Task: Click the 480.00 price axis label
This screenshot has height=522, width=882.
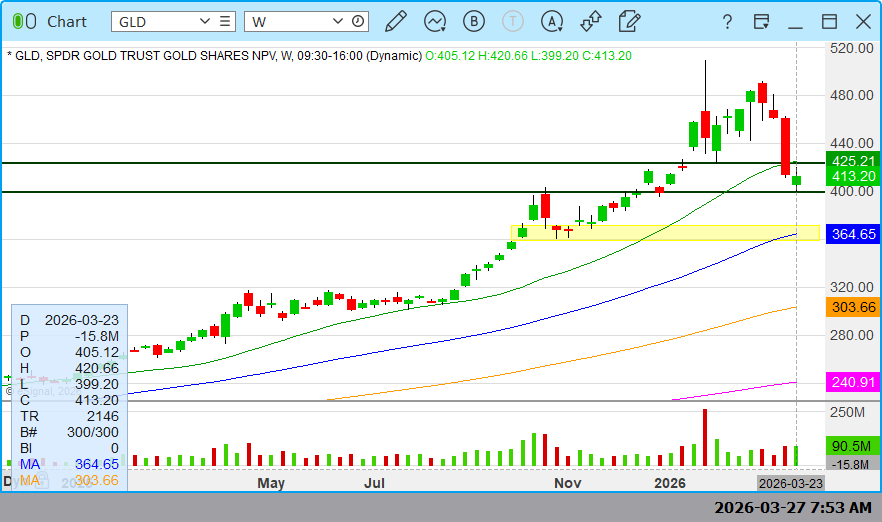Action: click(852, 95)
